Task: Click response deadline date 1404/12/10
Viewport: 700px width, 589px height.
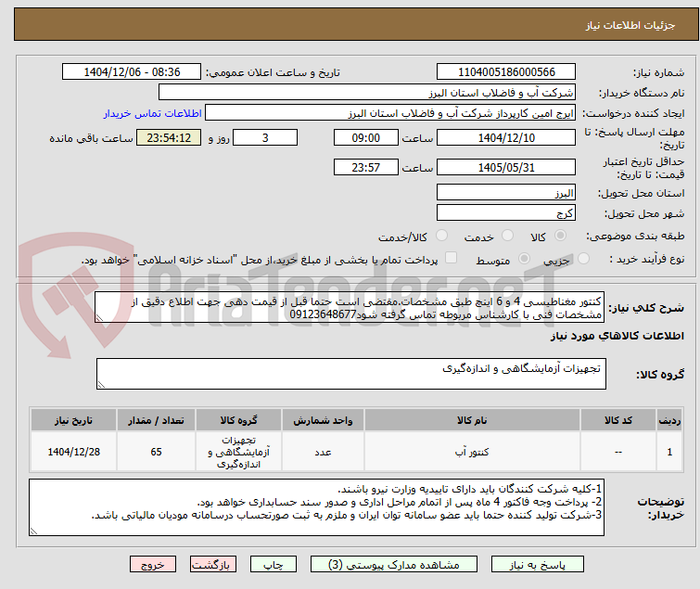Action: click(506, 137)
